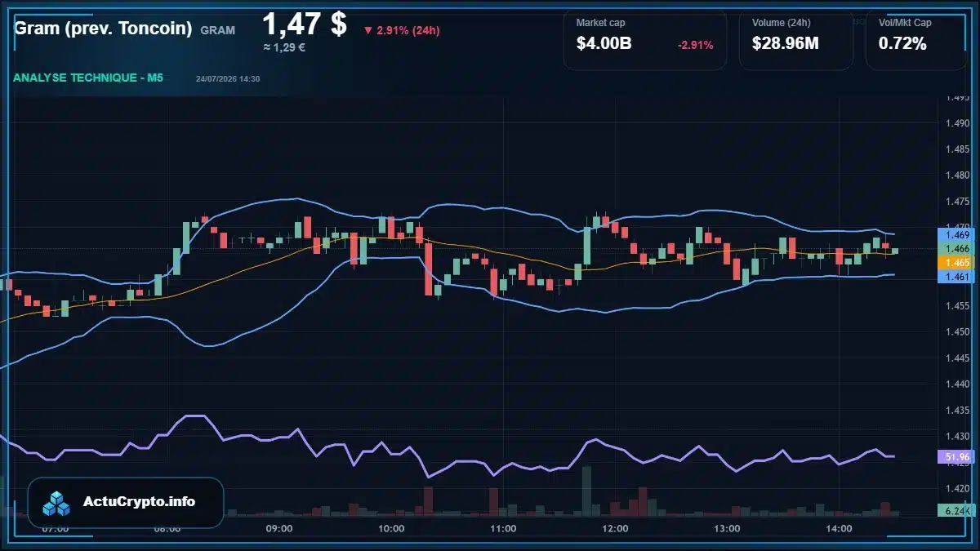
Task: Select the Market cap $4.00B card
Action: tap(645, 39)
